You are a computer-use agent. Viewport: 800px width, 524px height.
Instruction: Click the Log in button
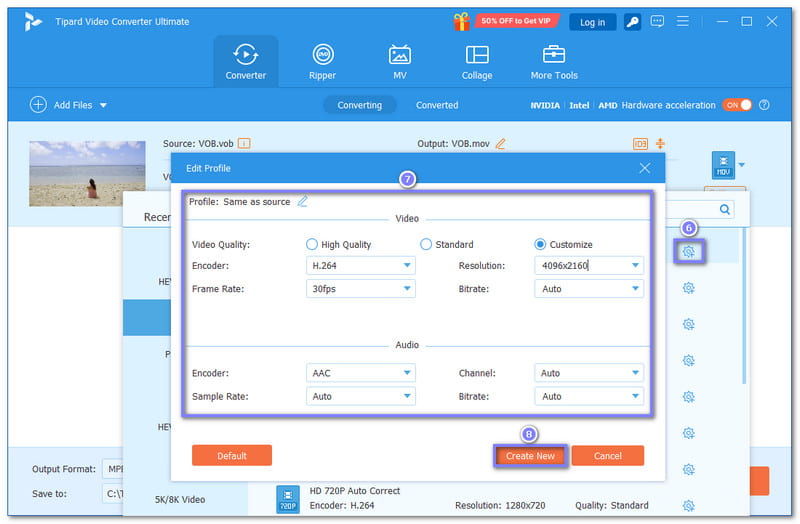click(x=592, y=22)
